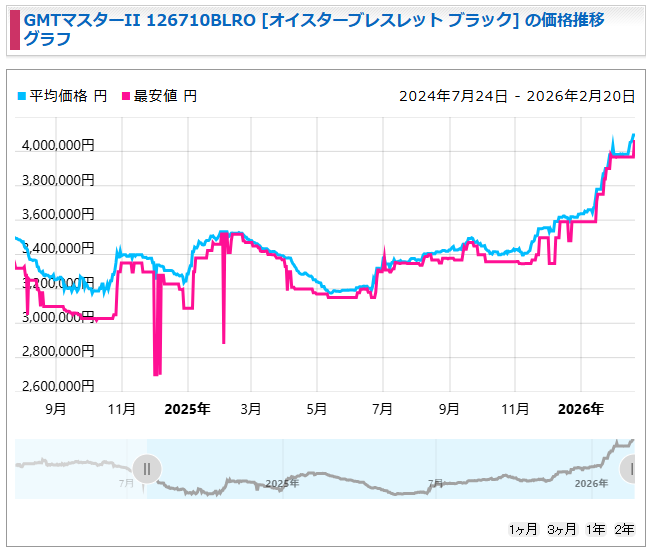Screen dimensions: 659x553
Task: Click the 2,600,000円 y-axis label
Action: click(x=58, y=386)
